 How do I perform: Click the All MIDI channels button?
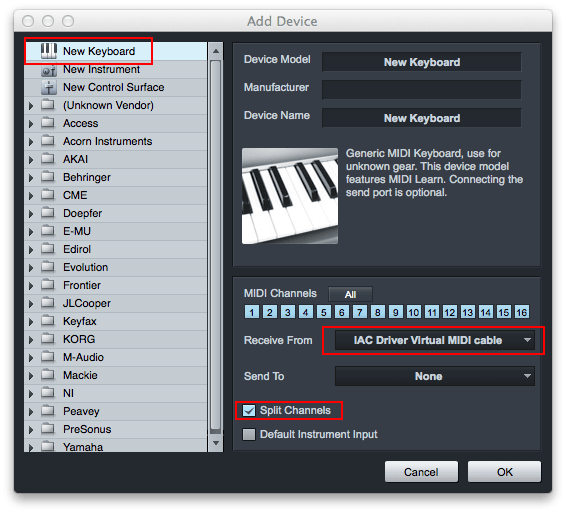(x=350, y=295)
